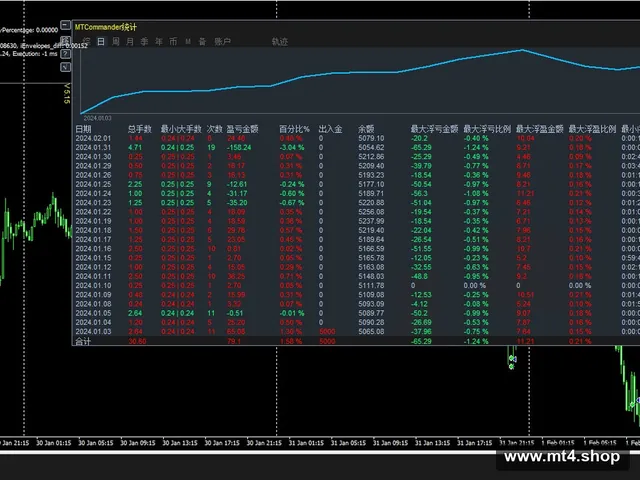
Task: Click the 31 Jan 01:15 time axis label
Action: pos(306,443)
